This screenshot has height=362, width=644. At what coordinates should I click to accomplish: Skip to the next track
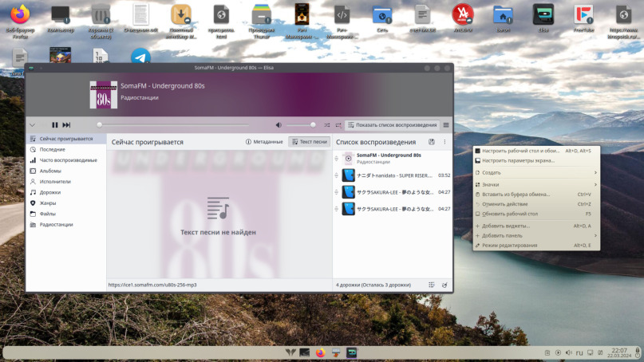pyautogui.click(x=67, y=125)
